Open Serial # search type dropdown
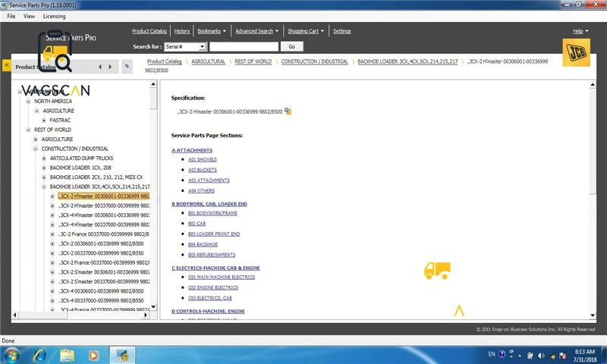 202,46
